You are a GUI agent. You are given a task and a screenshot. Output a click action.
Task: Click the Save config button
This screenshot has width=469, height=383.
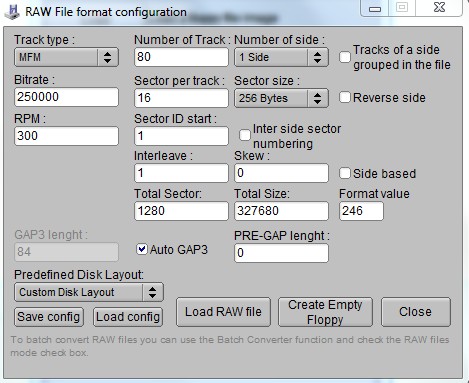[49, 317]
